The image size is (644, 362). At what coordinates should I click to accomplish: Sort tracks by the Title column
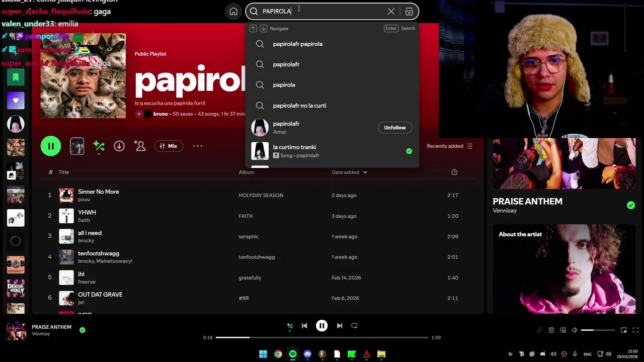(x=63, y=172)
